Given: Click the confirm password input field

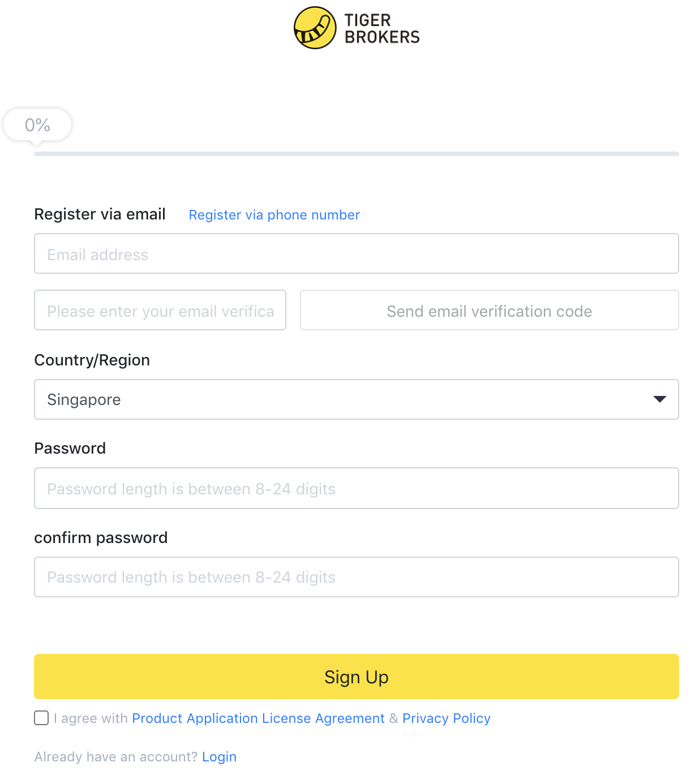Looking at the screenshot, I should (x=357, y=577).
